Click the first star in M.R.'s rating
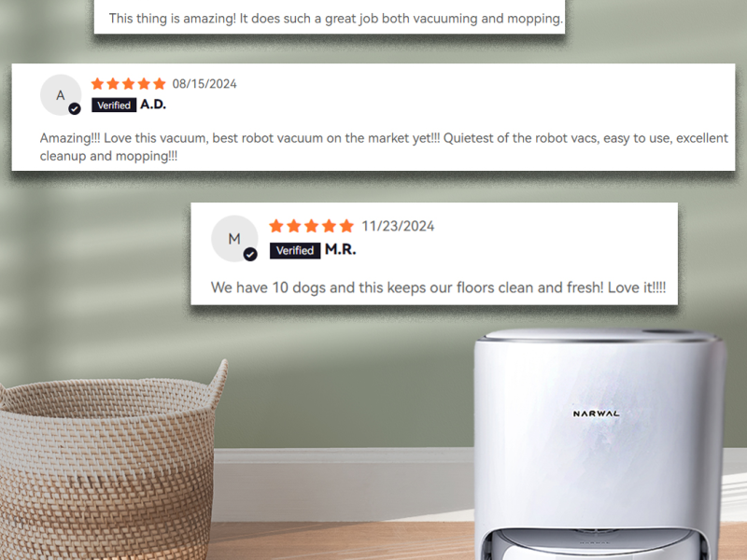The width and height of the screenshot is (747, 560). pos(276,226)
